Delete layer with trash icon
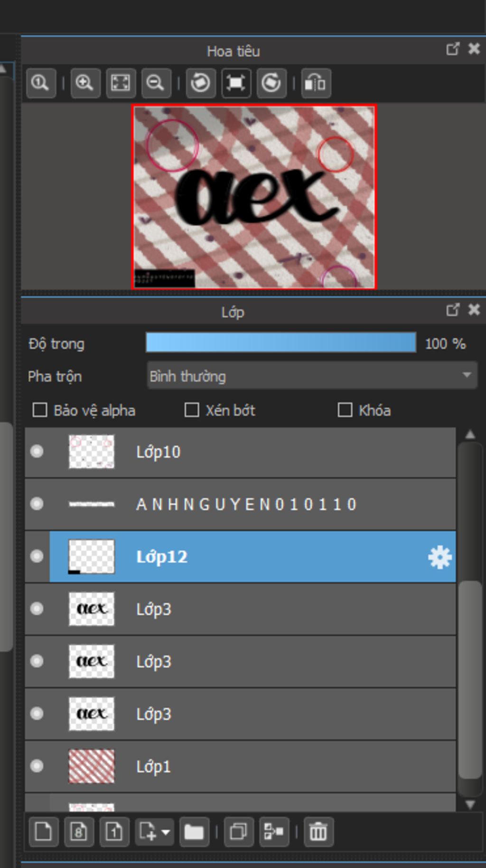Viewport: 486px width, 868px height. pyautogui.click(x=318, y=832)
